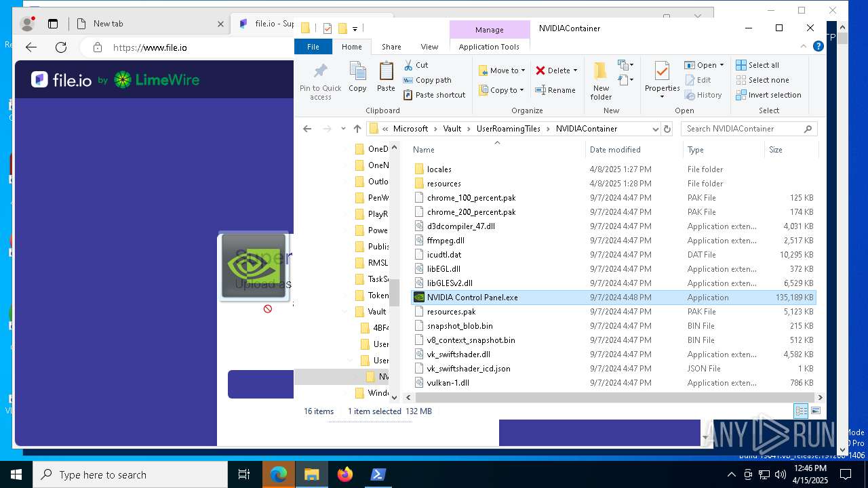This screenshot has height=488, width=868.
Task: Open Edge profile avatar icon
Action: pos(27,24)
